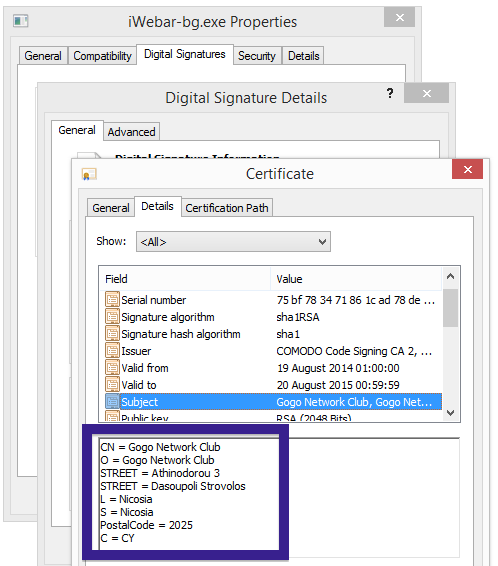Click the '20 August 2015 00:59:59' value
The width and height of the screenshot is (498, 566).
[338, 385]
